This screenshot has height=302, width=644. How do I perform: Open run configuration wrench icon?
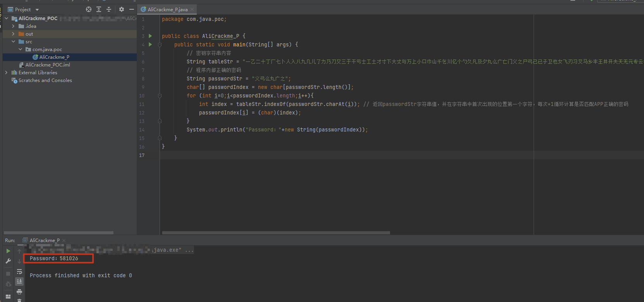click(8, 261)
